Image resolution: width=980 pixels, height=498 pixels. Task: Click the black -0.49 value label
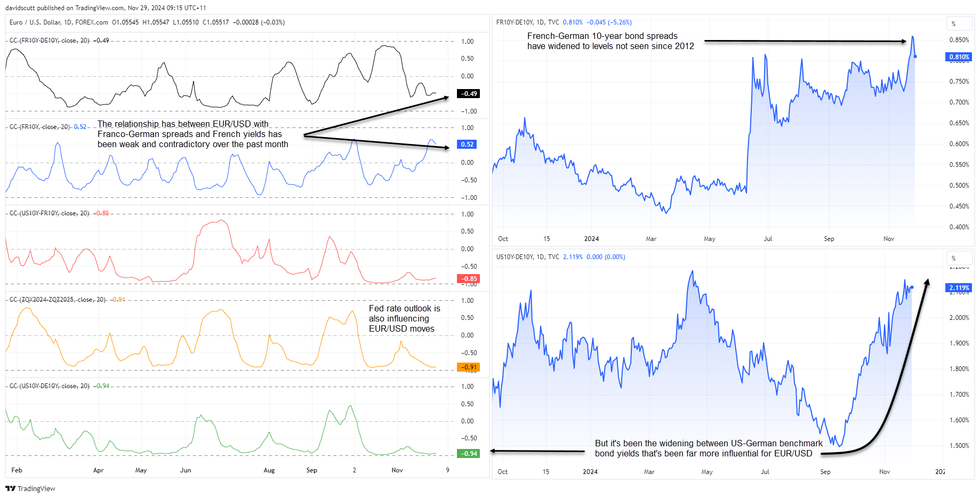469,94
